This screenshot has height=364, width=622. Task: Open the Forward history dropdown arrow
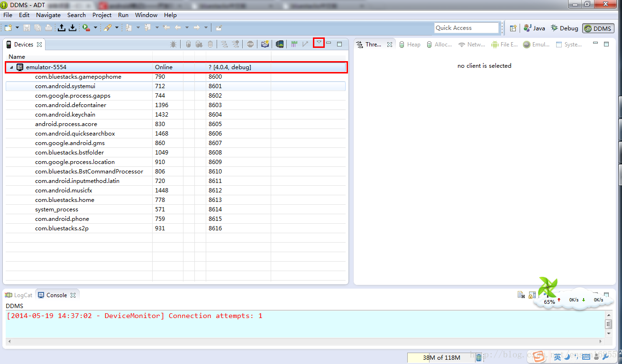tap(206, 28)
